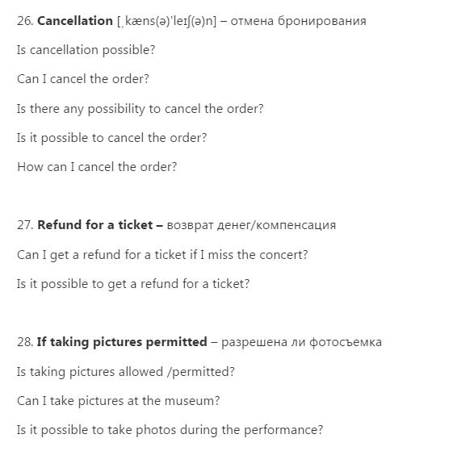Image resolution: width=449 pixels, height=476 pixels.
Task: Click Can I take pictures at the museum?
Action: coord(119,401)
